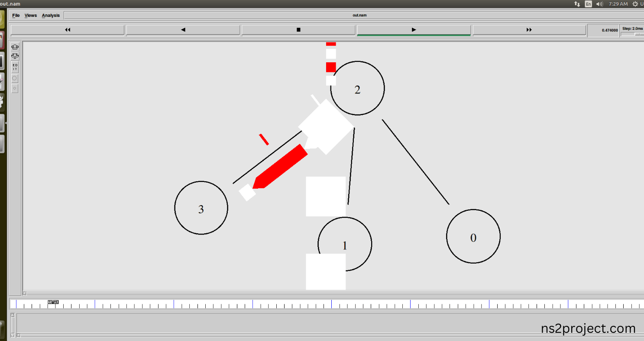Click node 3 in the topology
Image resolution: width=644 pixels, height=341 pixels.
(201, 208)
